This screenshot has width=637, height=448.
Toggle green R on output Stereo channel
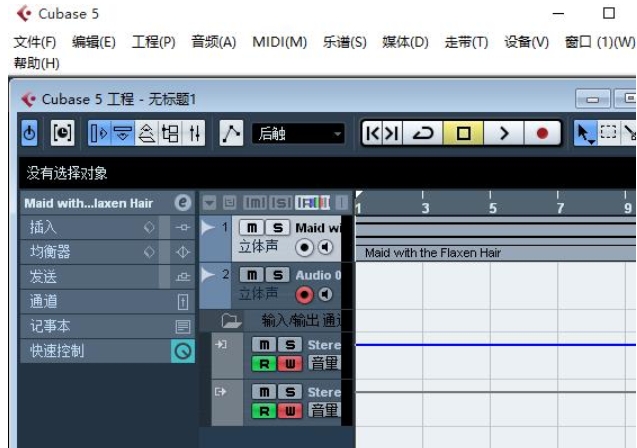(264, 411)
